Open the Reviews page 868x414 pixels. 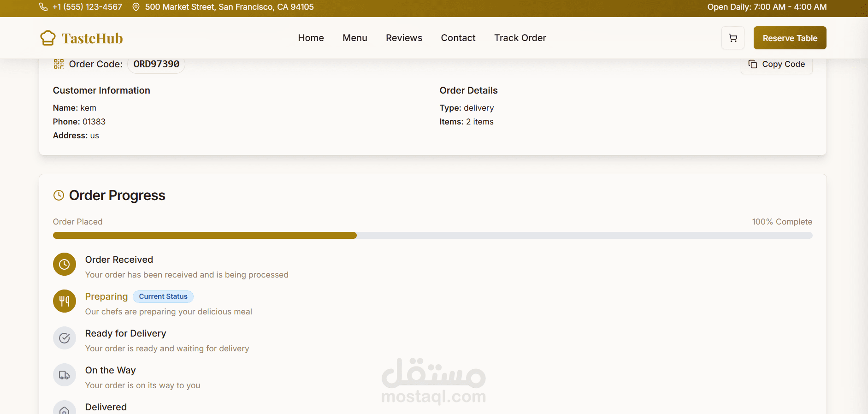[x=404, y=38]
